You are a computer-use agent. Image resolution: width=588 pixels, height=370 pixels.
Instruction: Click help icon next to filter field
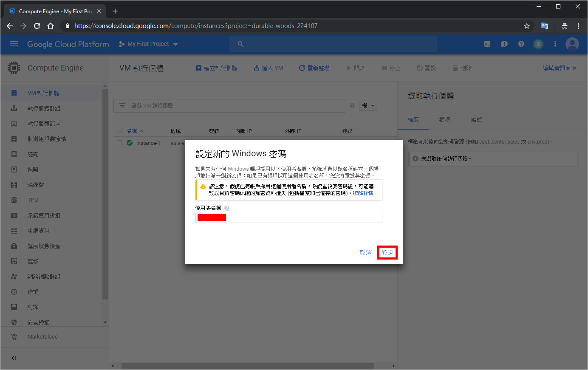(352, 105)
